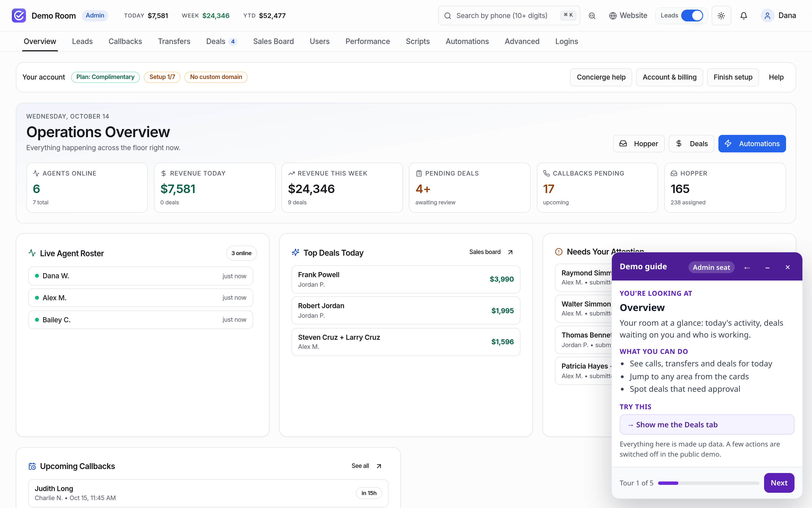Open Hopper from the overview header

coord(639,144)
